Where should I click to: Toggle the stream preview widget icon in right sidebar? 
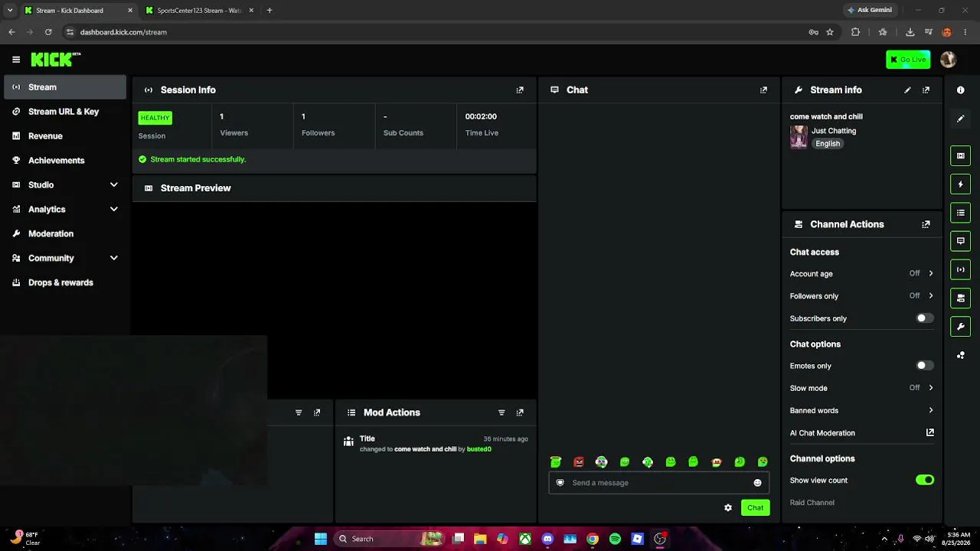[x=960, y=156]
